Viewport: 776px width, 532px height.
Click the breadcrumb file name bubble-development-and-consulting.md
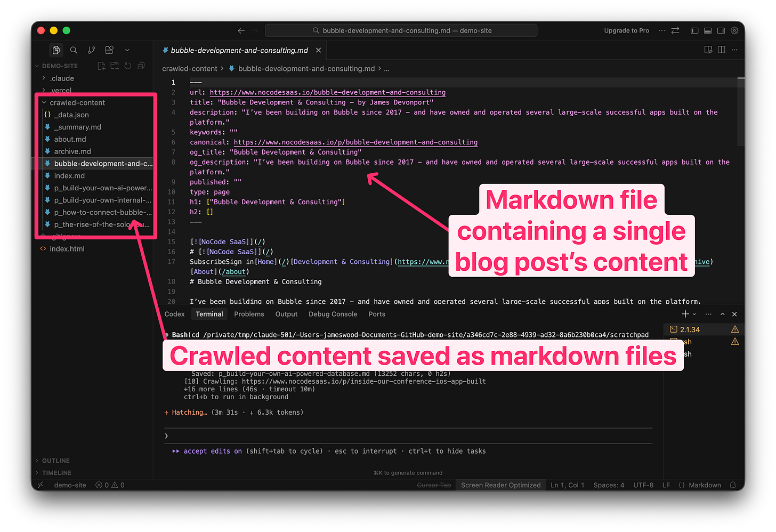pos(306,69)
